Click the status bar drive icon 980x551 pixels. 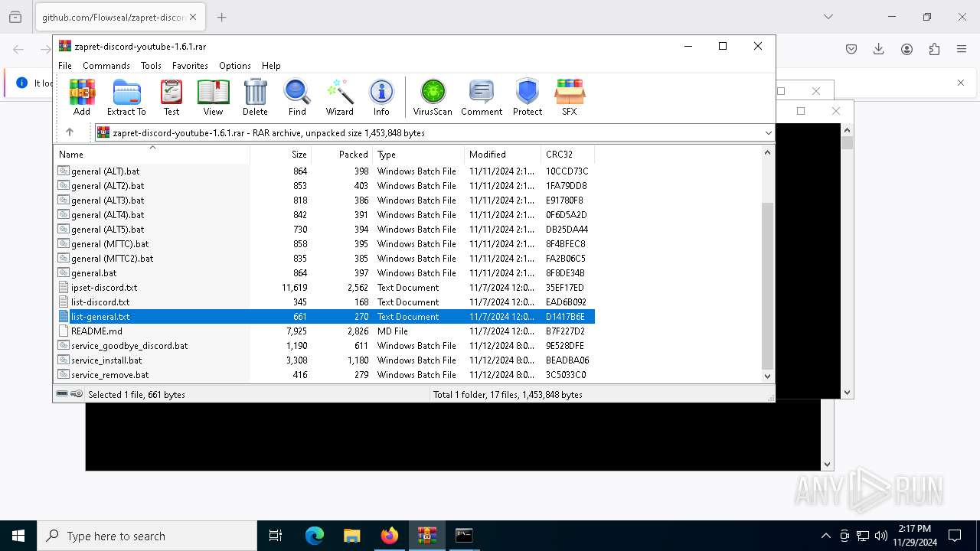tap(62, 394)
